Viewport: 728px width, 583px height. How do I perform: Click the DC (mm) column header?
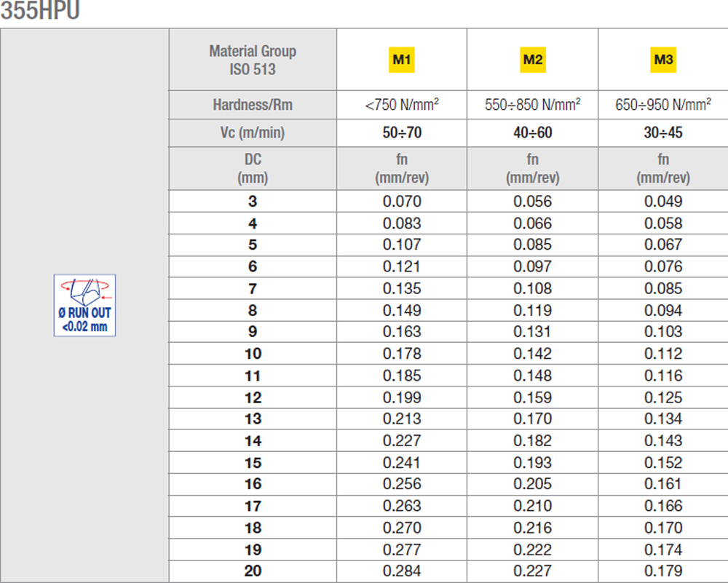(253, 168)
